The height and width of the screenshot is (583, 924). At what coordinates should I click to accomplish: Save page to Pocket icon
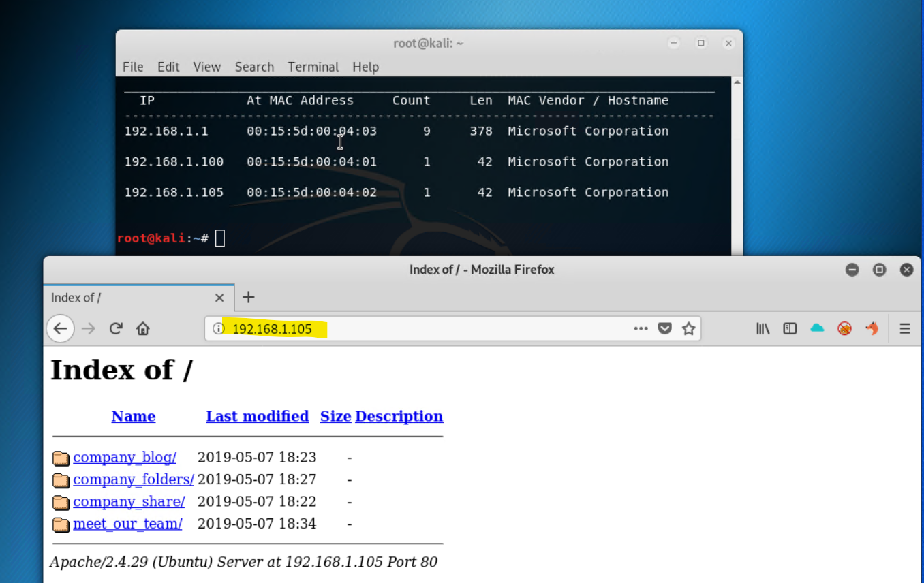(x=664, y=329)
